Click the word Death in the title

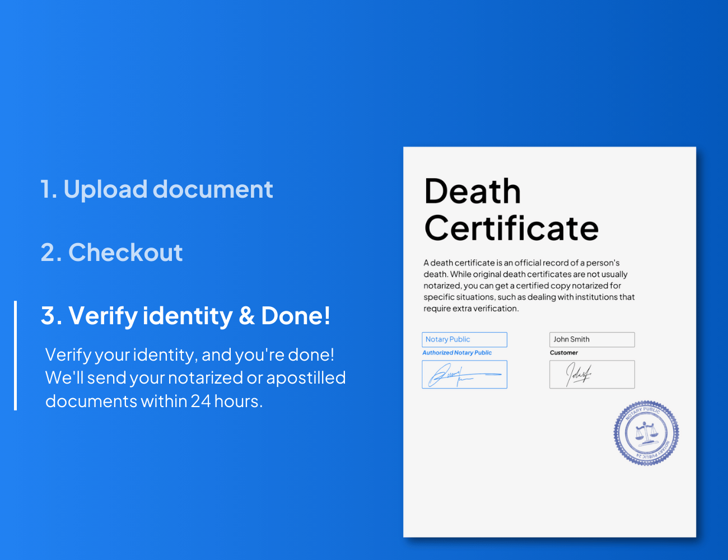click(473, 192)
